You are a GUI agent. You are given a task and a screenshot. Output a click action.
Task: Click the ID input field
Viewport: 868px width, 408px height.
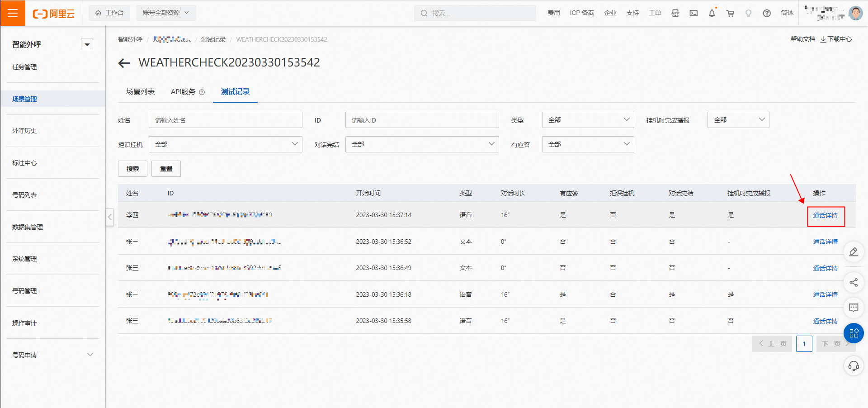(422, 120)
